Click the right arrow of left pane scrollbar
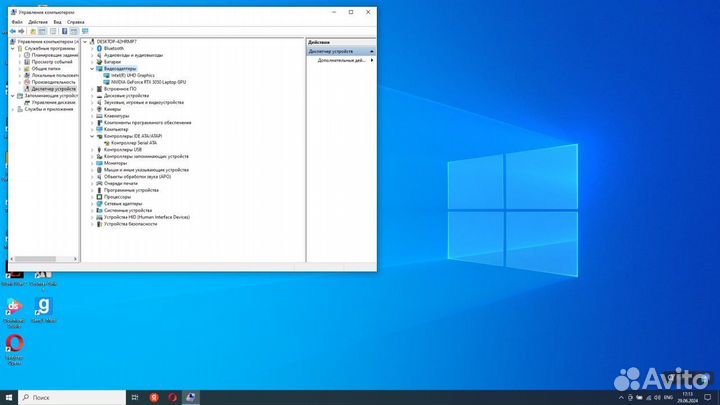Viewport: 720px width, 405px height. [x=76, y=259]
